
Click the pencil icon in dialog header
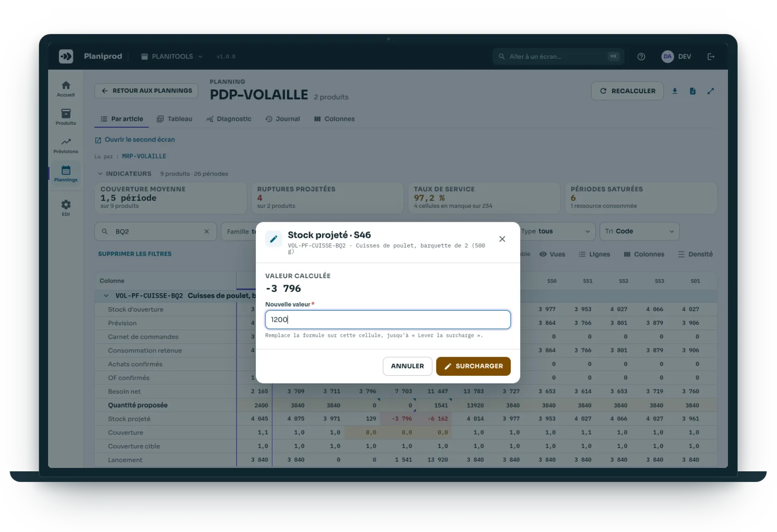coord(273,239)
